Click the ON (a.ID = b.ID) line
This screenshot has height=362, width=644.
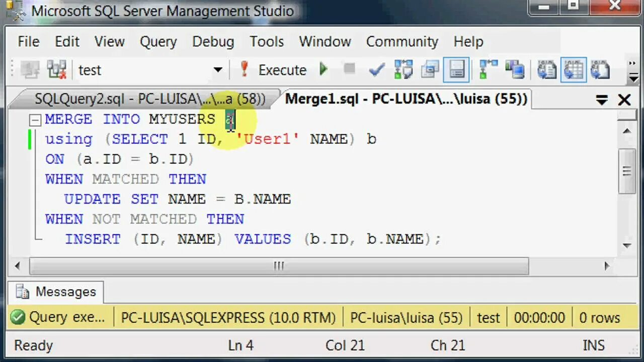(x=120, y=159)
